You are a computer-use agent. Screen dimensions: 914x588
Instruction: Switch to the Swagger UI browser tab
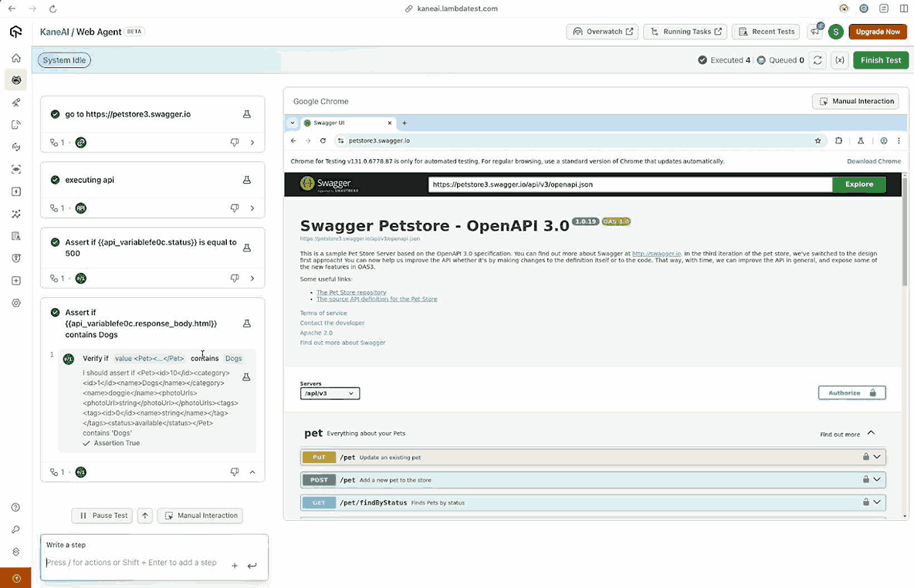click(x=340, y=122)
